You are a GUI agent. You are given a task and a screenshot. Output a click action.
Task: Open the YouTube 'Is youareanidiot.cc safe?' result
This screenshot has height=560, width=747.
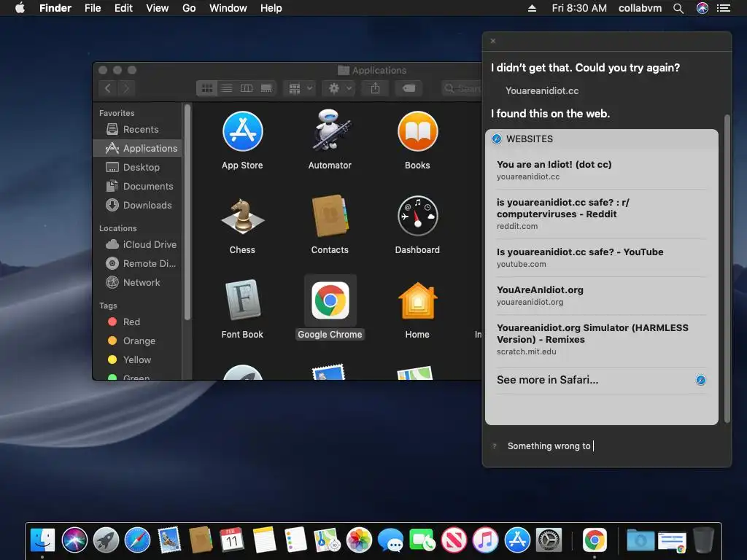tap(602, 257)
